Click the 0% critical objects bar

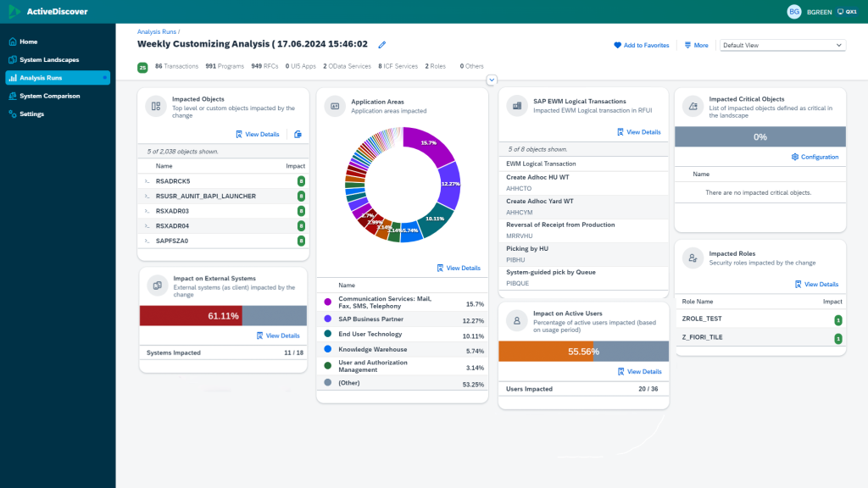760,136
